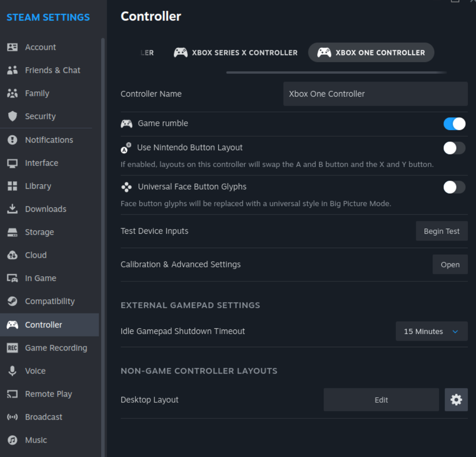Click the Game Recording REC icon
The height and width of the screenshot is (457, 476).
pos(12,348)
